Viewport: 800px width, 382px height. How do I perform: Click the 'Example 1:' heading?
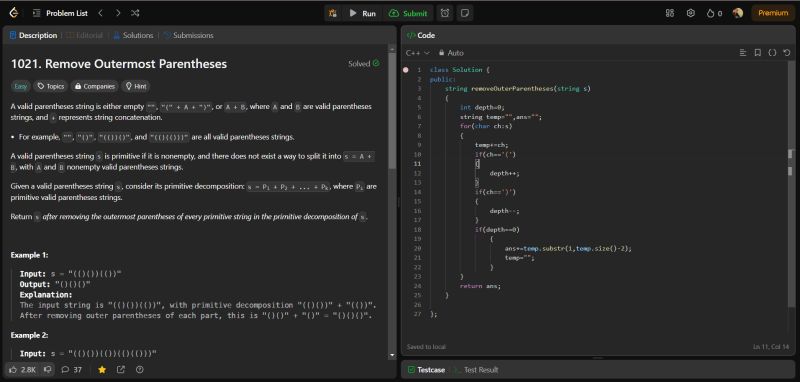(x=30, y=255)
